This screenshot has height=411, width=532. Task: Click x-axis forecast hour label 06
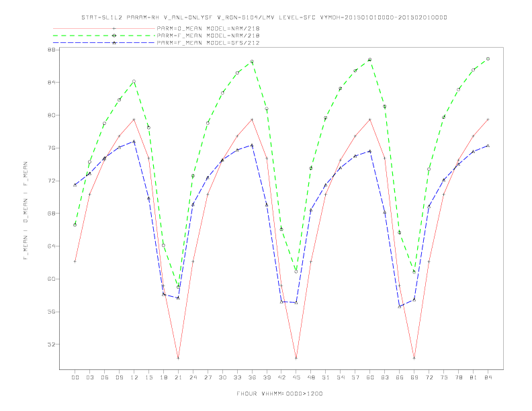tap(105, 377)
